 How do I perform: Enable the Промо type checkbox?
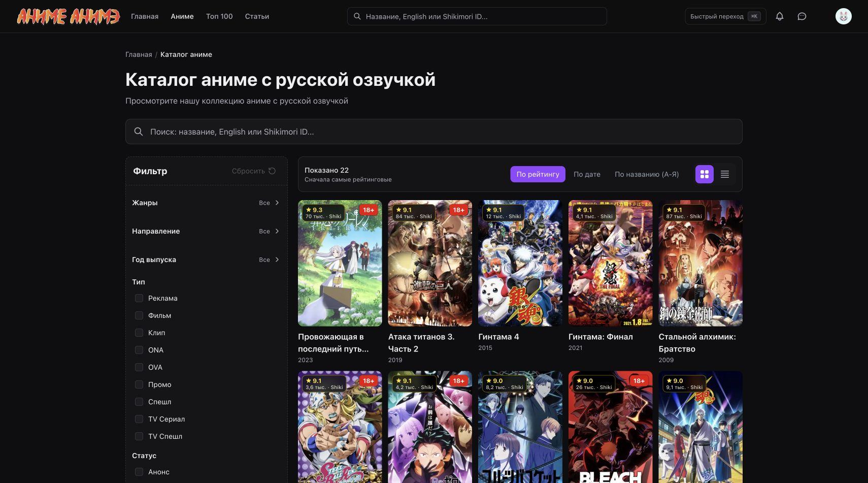pos(139,384)
